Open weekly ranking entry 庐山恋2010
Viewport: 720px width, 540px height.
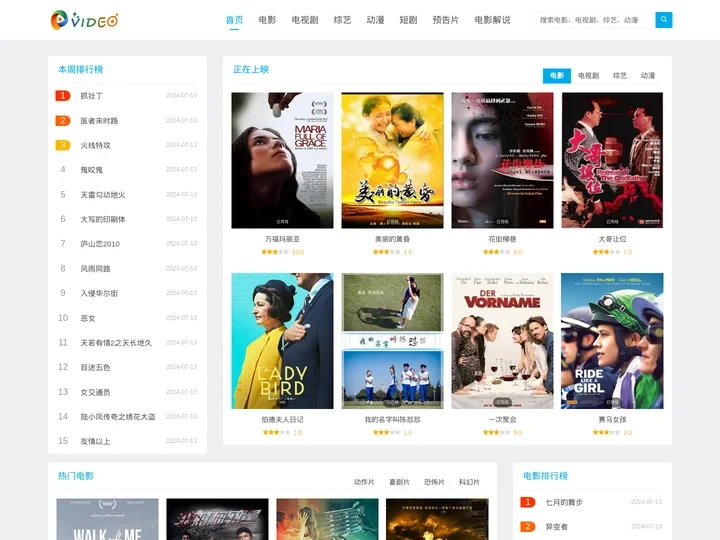tap(100, 244)
